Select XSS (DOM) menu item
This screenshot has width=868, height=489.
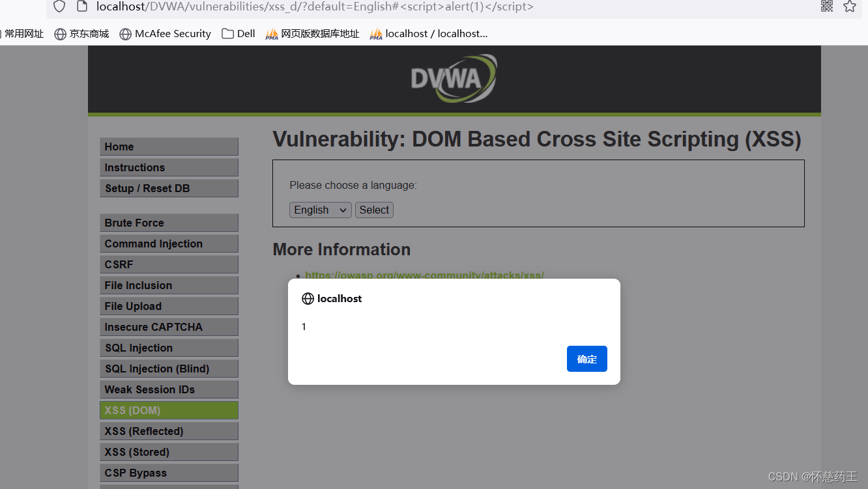tap(169, 410)
